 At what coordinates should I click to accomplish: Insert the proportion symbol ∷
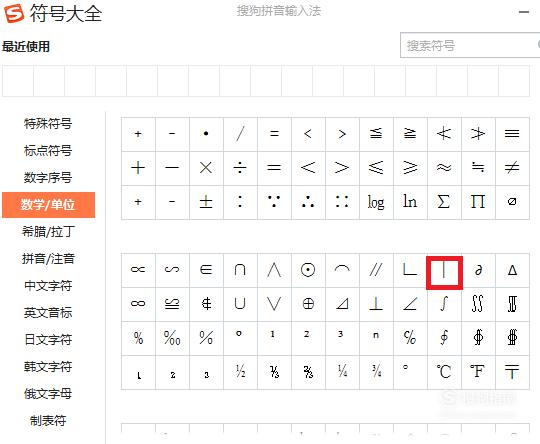click(342, 202)
